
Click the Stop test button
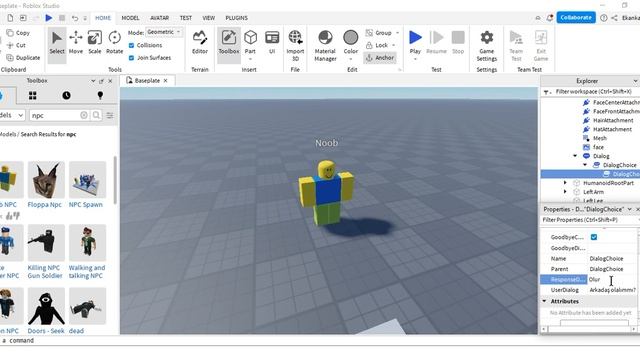[x=458, y=43]
